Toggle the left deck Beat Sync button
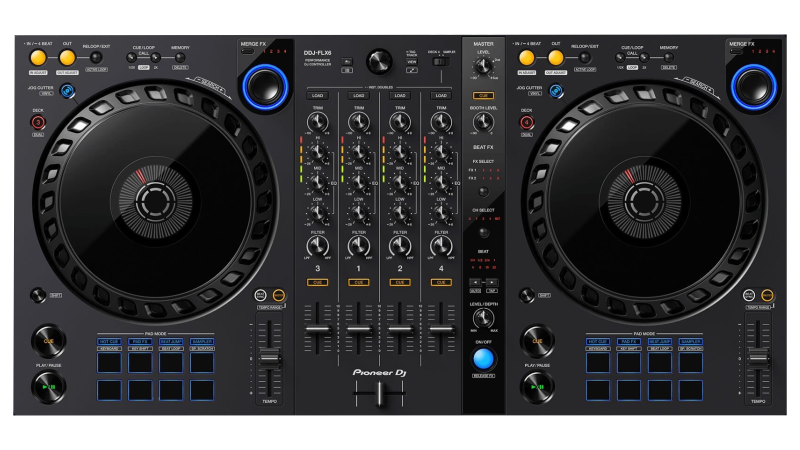The height and width of the screenshot is (450, 800). pyautogui.click(x=260, y=294)
